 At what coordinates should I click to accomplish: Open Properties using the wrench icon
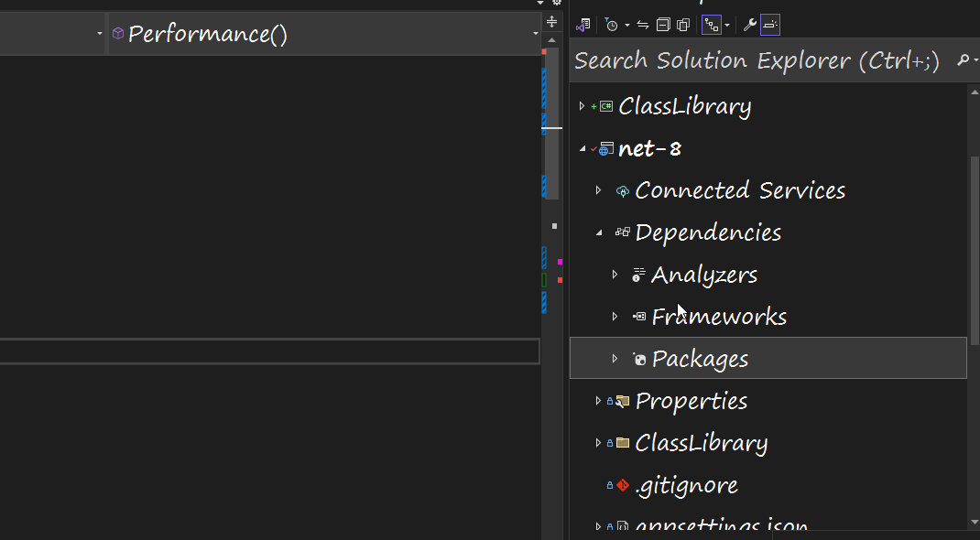pos(751,24)
